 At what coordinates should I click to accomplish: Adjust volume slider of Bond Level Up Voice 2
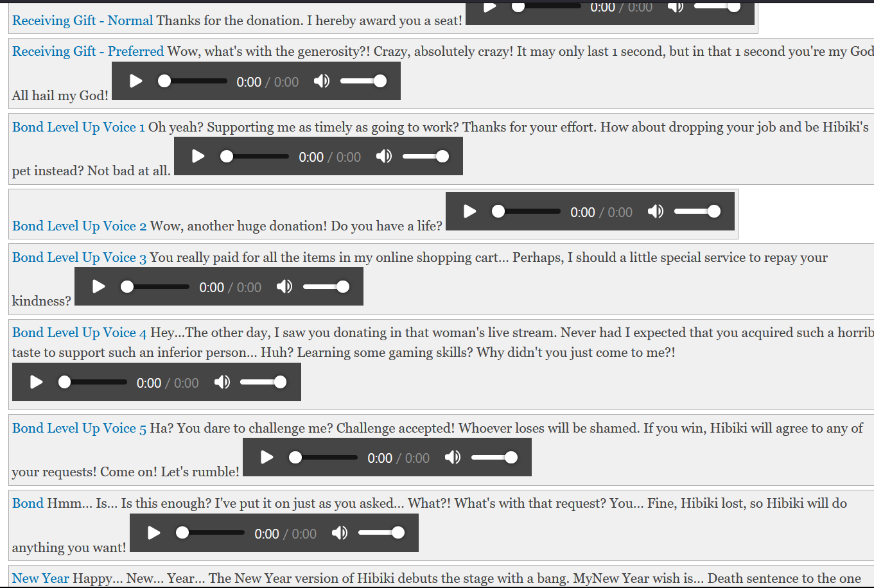(697, 211)
